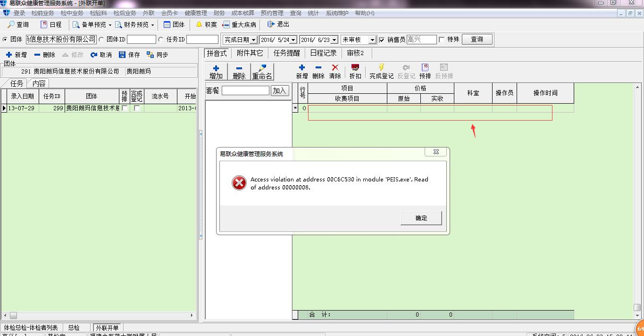This screenshot has width=644, height=336.
Task: Open the 完成日期 dropdown
Action: [x=254, y=40]
